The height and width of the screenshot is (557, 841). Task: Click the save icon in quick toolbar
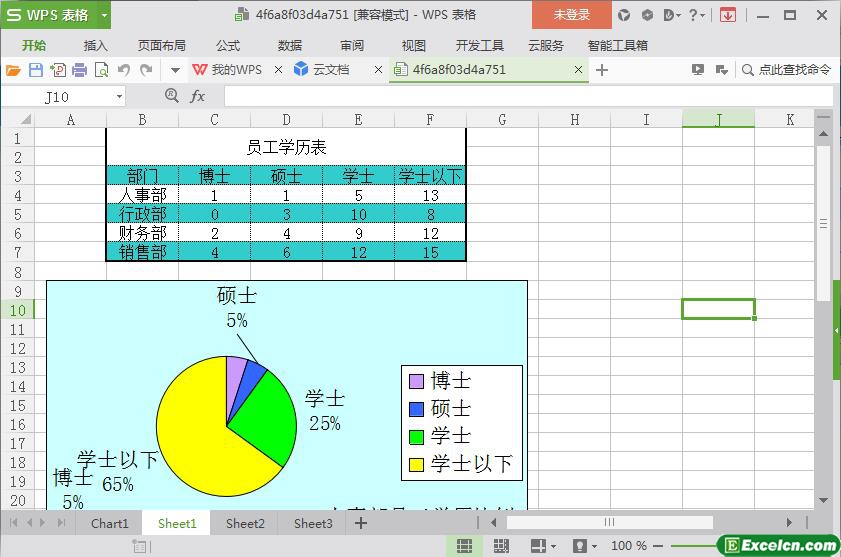[36, 70]
